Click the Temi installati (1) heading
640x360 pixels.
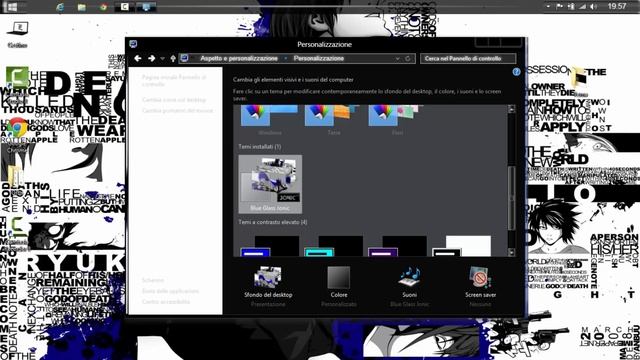pyautogui.click(x=260, y=146)
